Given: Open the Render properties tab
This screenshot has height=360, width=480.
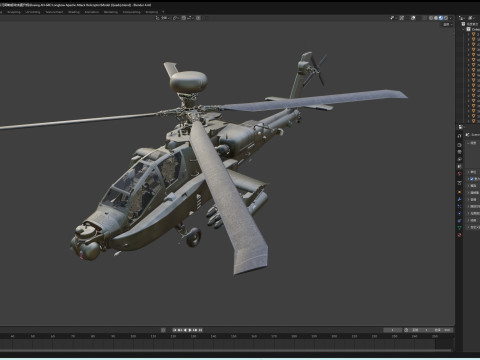Looking at the screenshot, I should (x=459, y=145).
